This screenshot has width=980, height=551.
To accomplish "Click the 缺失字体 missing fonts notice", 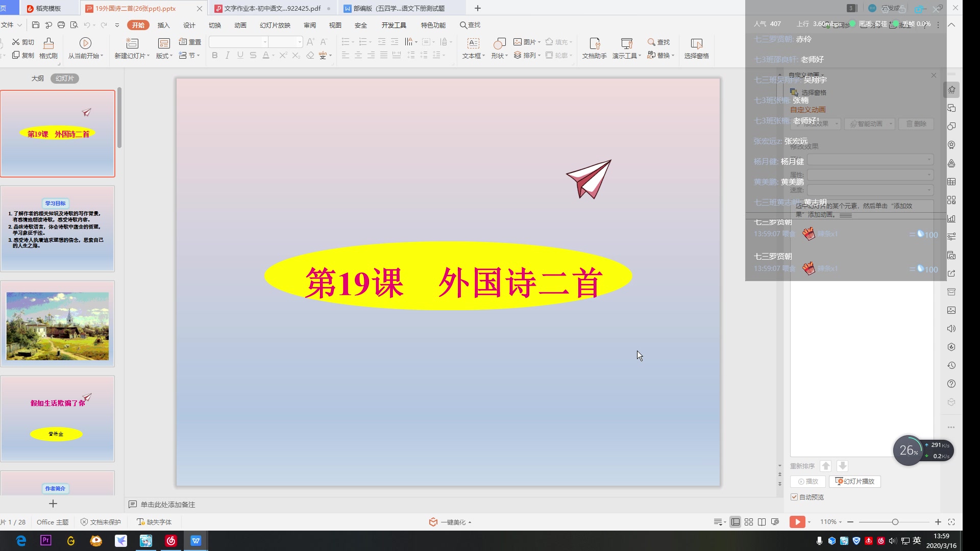I will (x=154, y=522).
